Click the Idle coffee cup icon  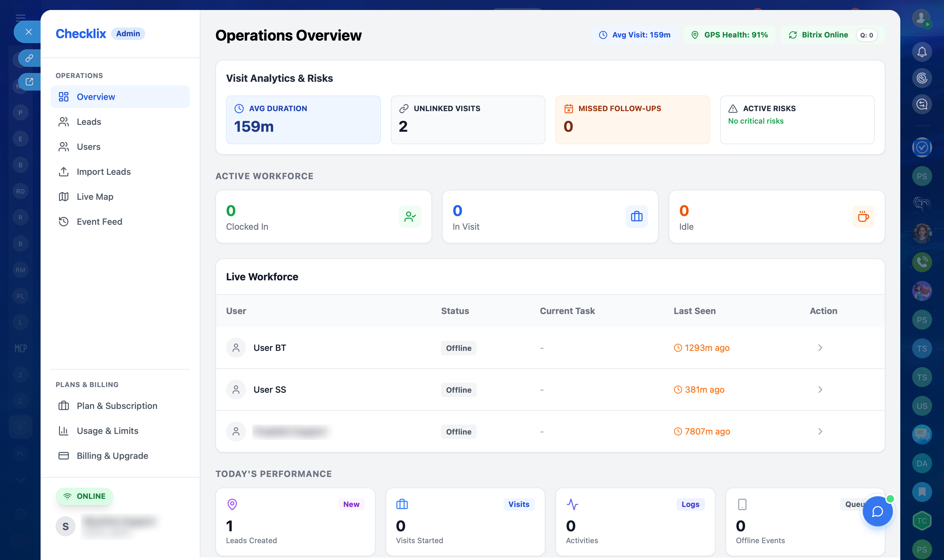click(x=863, y=217)
